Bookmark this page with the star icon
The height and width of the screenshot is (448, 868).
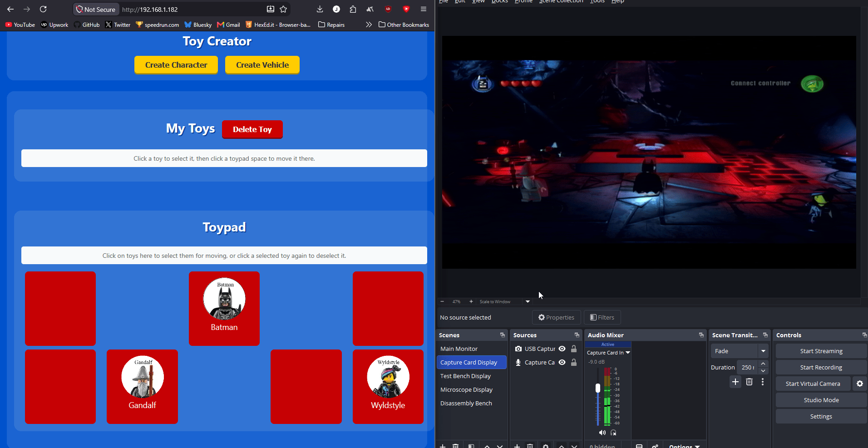tap(283, 9)
